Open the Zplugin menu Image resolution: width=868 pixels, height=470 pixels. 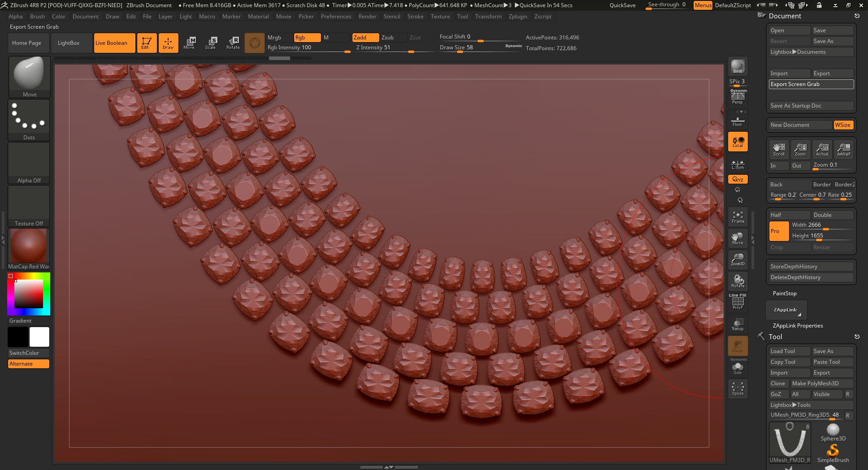click(518, 17)
